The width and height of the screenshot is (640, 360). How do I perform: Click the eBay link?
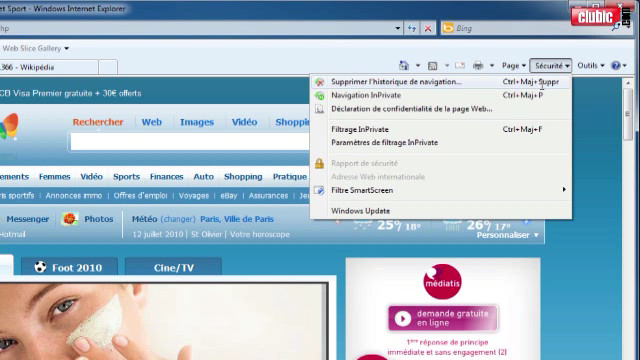click(229, 196)
